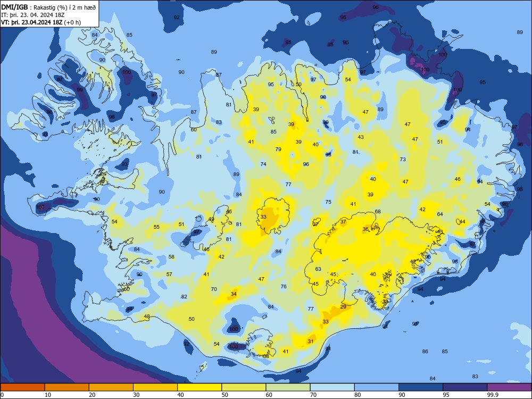
Task: Click the map value '75'
Action: pyautogui.click(x=328, y=202)
